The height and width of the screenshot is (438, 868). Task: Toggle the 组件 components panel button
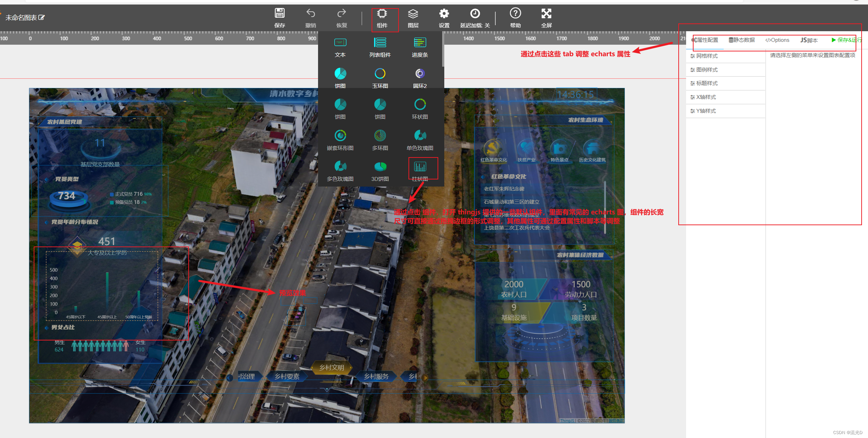(382, 14)
